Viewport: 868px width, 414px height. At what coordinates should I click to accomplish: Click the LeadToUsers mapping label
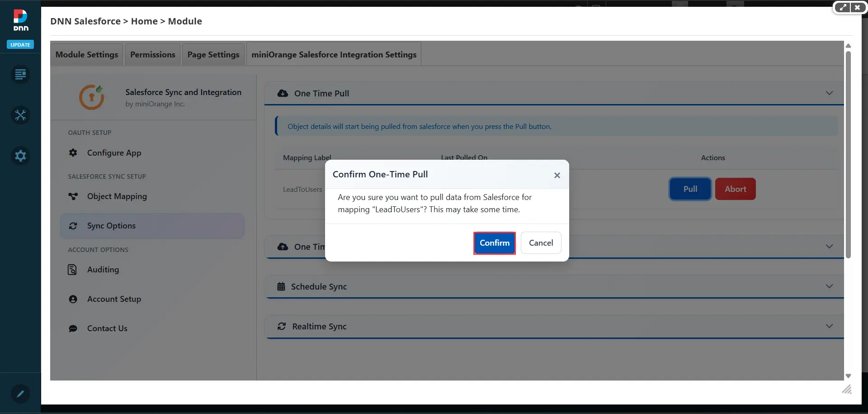pyautogui.click(x=302, y=190)
